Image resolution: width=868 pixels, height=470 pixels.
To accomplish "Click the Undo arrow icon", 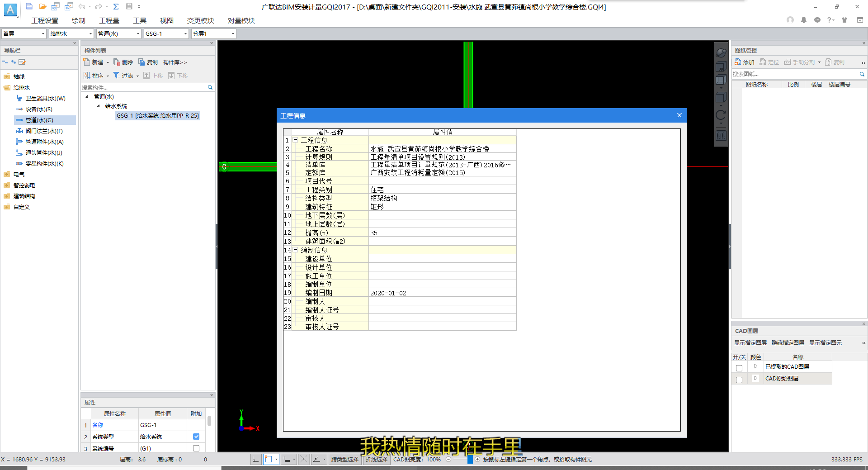I will [82, 6].
